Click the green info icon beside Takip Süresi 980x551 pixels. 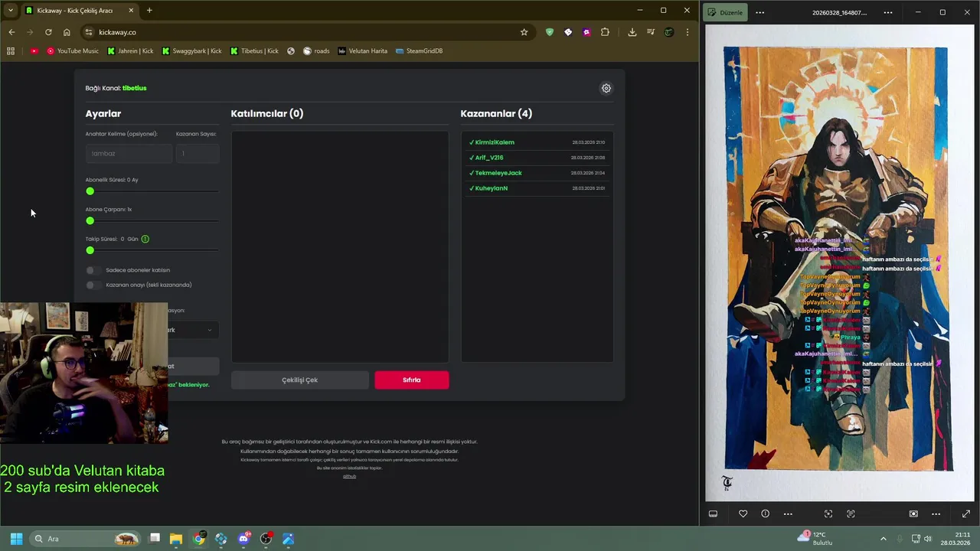click(x=145, y=239)
